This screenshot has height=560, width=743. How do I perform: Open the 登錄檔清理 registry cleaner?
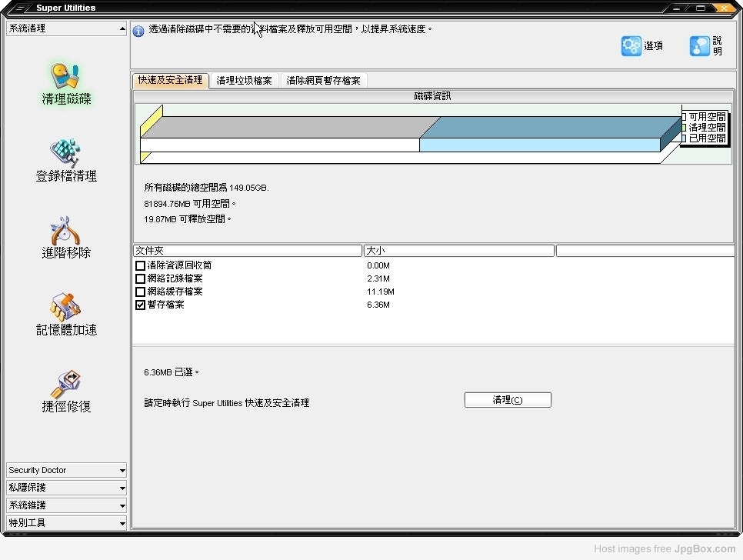66,161
